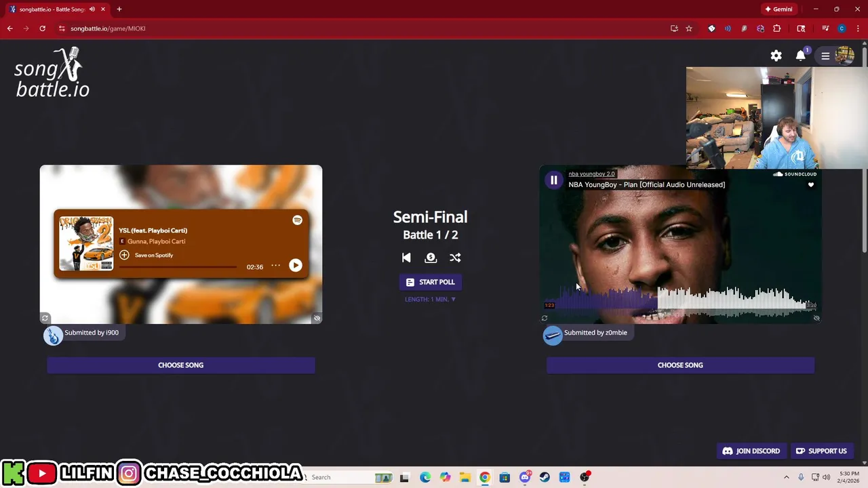Add YSL with Save on Spotify plus icon
The image size is (868, 488).
pyautogui.click(x=124, y=255)
